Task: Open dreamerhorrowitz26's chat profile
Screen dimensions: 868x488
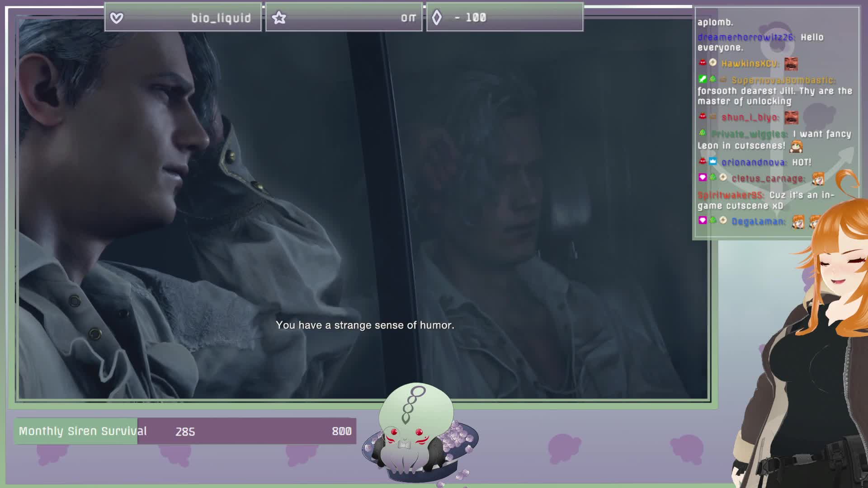Action: pyautogui.click(x=746, y=38)
